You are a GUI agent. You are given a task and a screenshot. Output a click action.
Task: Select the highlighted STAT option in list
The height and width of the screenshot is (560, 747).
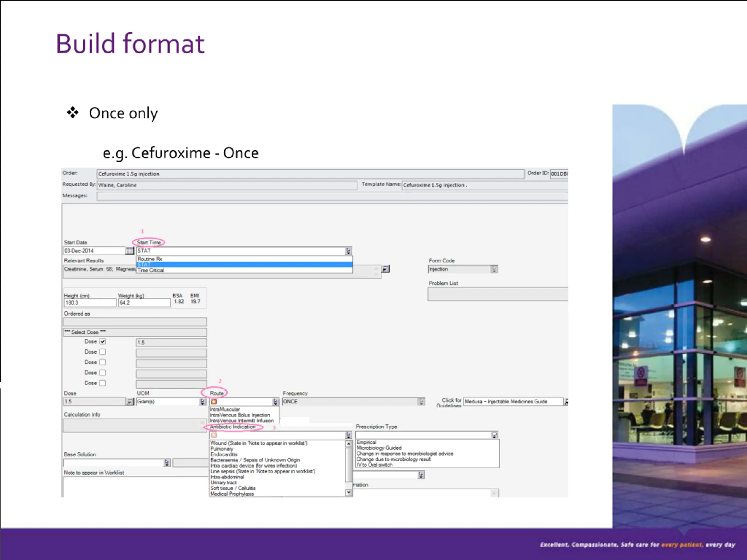pyautogui.click(x=245, y=265)
